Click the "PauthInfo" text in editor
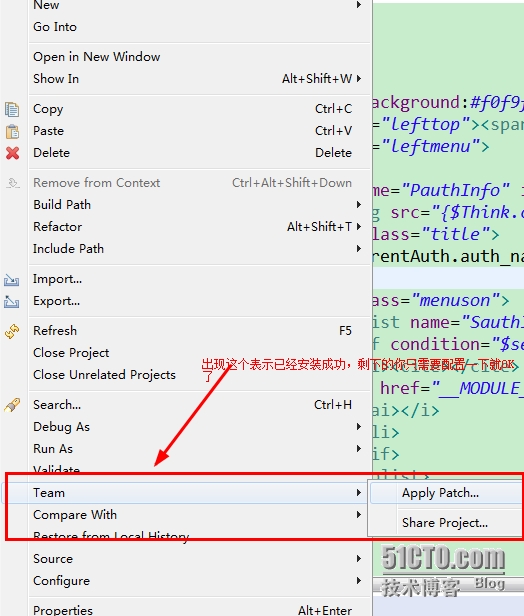Image resolution: width=524 pixels, height=616 pixels. click(455, 191)
